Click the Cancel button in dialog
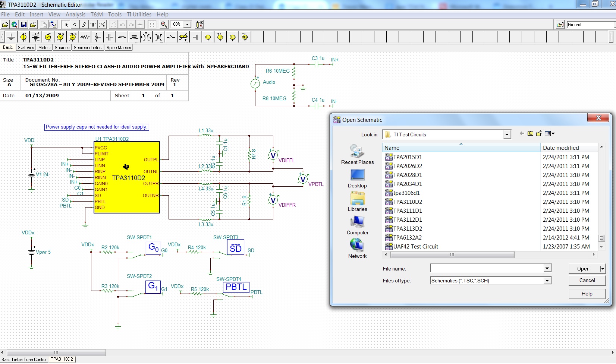Image resolution: width=616 pixels, height=364 pixels. click(x=587, y=281)
